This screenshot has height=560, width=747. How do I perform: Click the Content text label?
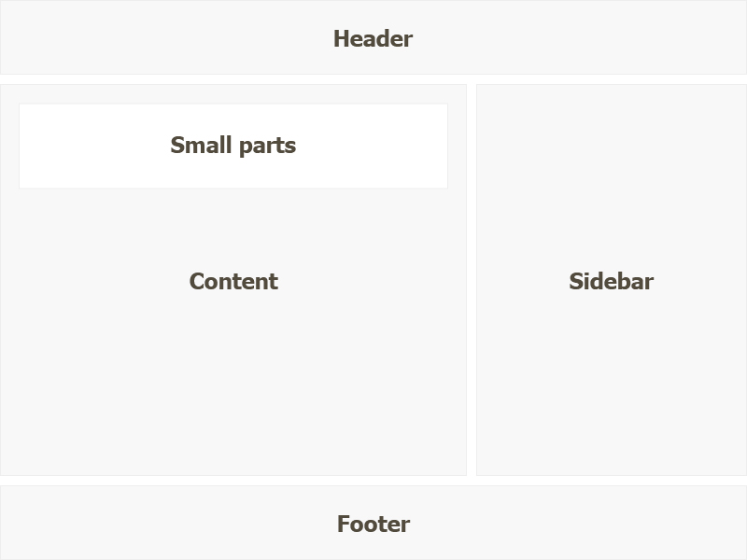click(x=233, y=282)
